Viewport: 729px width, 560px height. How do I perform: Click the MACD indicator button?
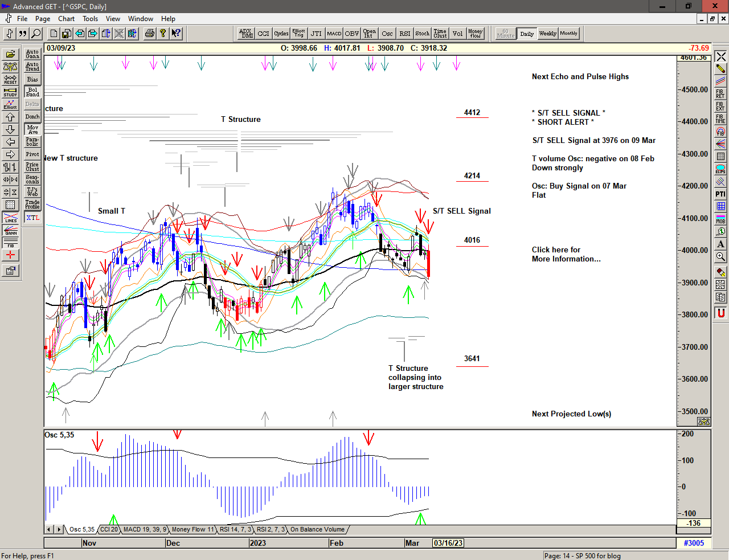point(334,34)
